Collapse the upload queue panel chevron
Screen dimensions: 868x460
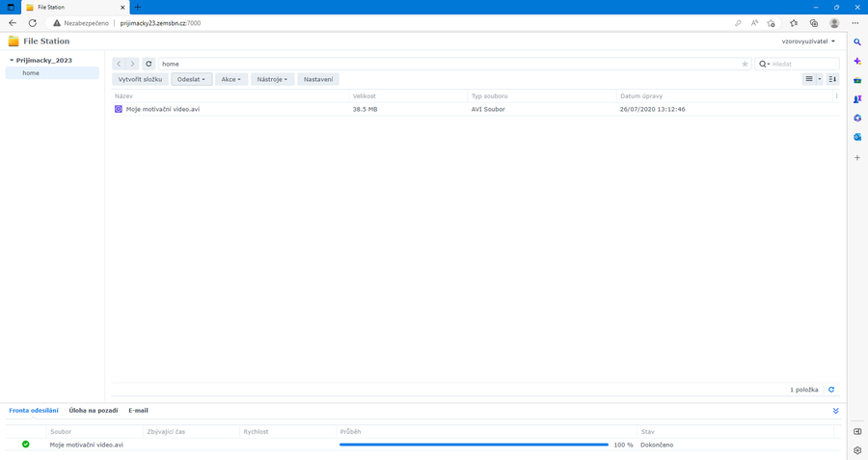(x=836, y=411)
